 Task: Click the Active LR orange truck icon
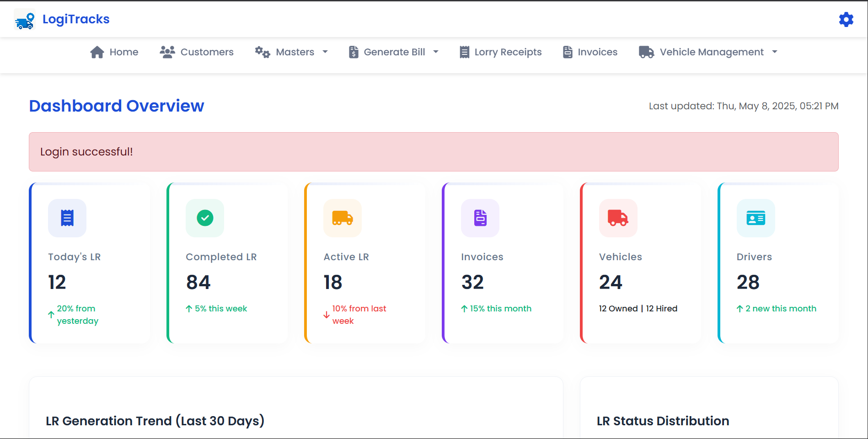pyautogui.click(x=343, y=218)
